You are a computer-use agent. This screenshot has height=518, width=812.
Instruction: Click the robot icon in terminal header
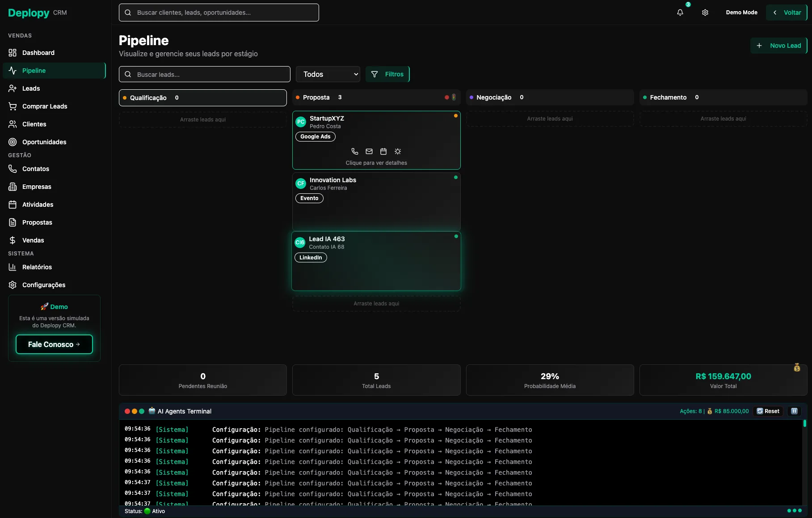pyautogui.click(x=152, y=411)
